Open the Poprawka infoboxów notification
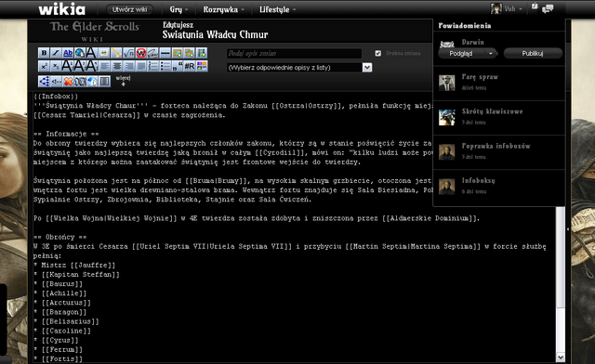 coord(499,151)
